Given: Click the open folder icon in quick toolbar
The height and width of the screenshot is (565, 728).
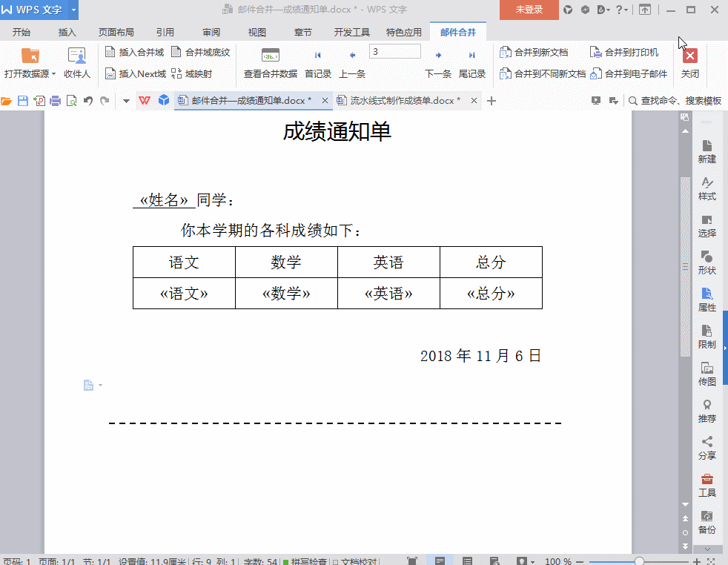Looking at the screenshot, I should 6,101.
